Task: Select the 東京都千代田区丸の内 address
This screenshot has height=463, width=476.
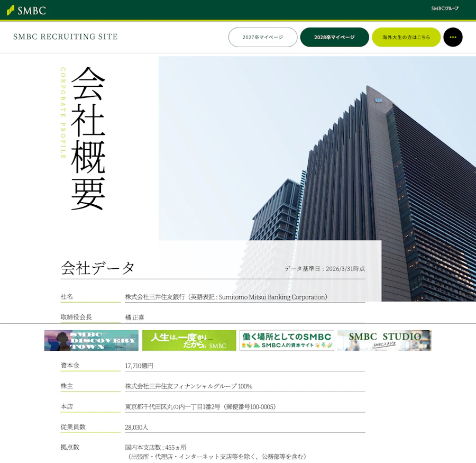Action: point(200,406)
